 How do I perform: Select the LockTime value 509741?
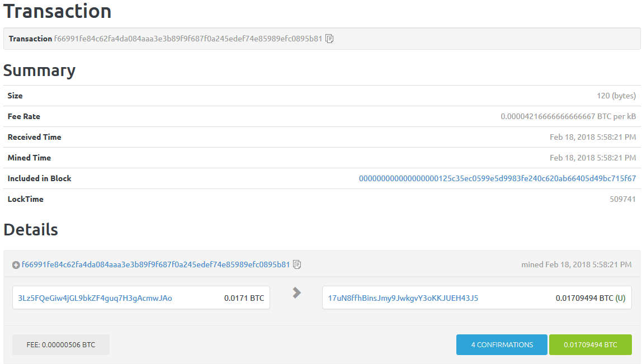tap(623, 199)
